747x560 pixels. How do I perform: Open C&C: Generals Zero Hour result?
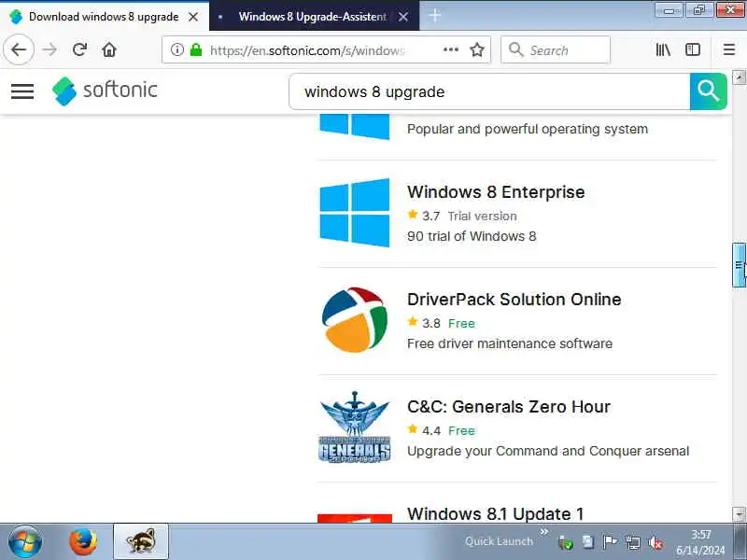coord(509,407)
